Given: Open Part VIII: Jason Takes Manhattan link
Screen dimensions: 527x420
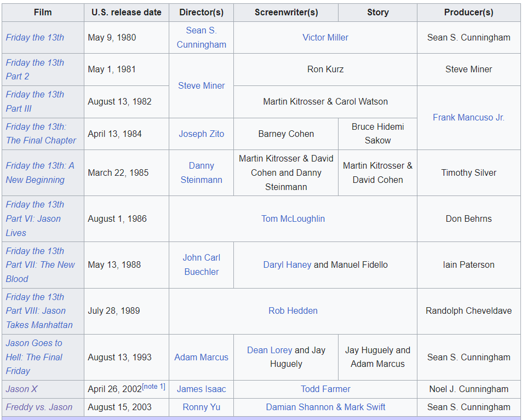Looking at the screenshot, I should (x=39, y=311).
